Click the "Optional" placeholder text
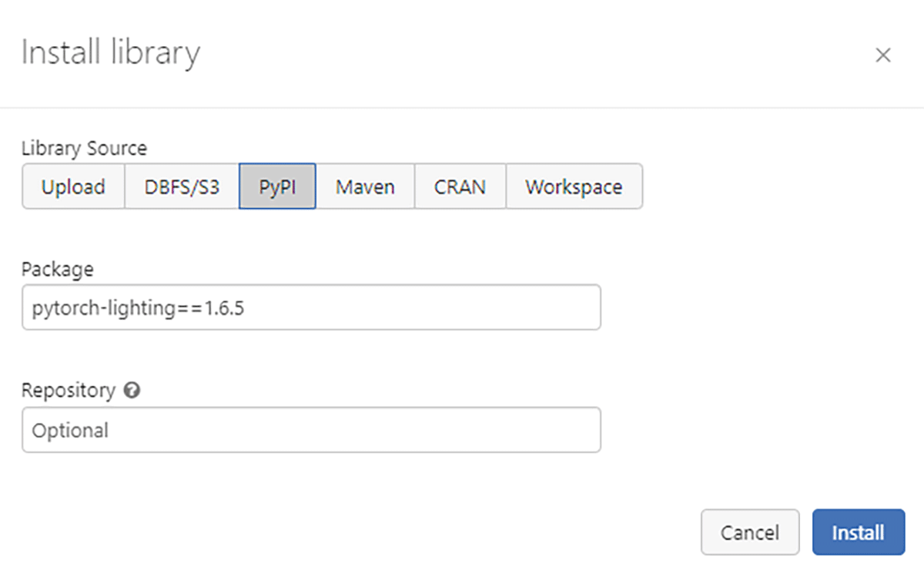 pyautogui.click(x=70, y=430)
